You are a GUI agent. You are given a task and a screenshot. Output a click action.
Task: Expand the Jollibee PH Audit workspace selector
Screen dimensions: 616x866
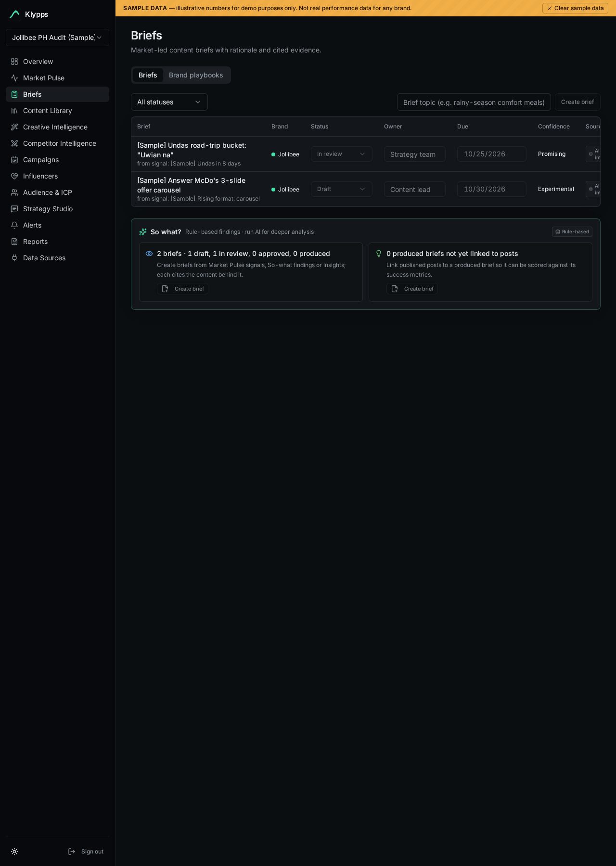(x=57, y=38)
